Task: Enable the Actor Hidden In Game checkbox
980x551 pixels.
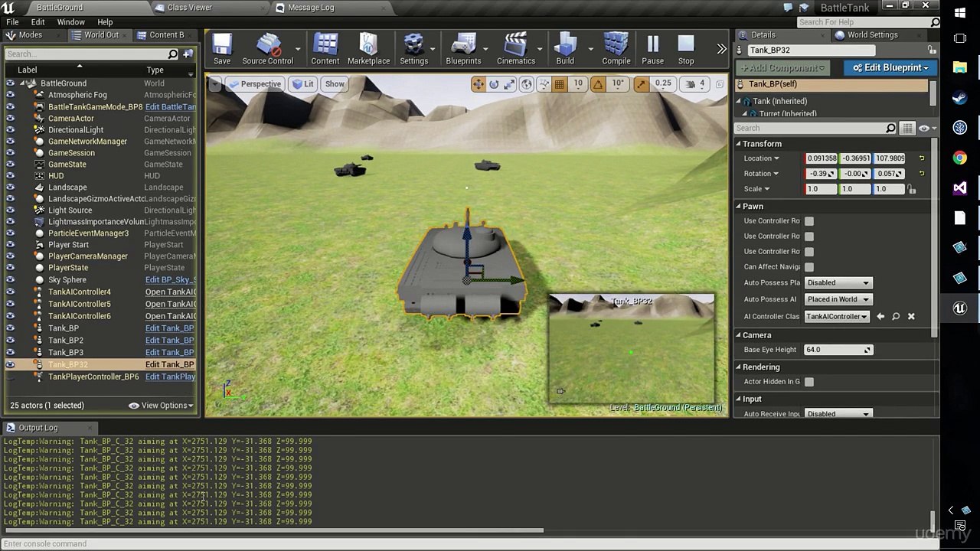Action: pyautogui.click(x=809, y=382)
